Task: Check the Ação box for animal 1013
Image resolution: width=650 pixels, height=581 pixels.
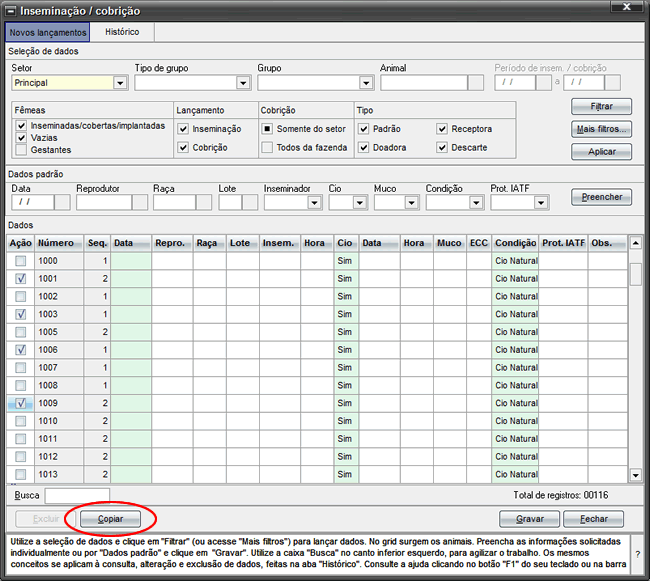Action: [x=20, y=474]
